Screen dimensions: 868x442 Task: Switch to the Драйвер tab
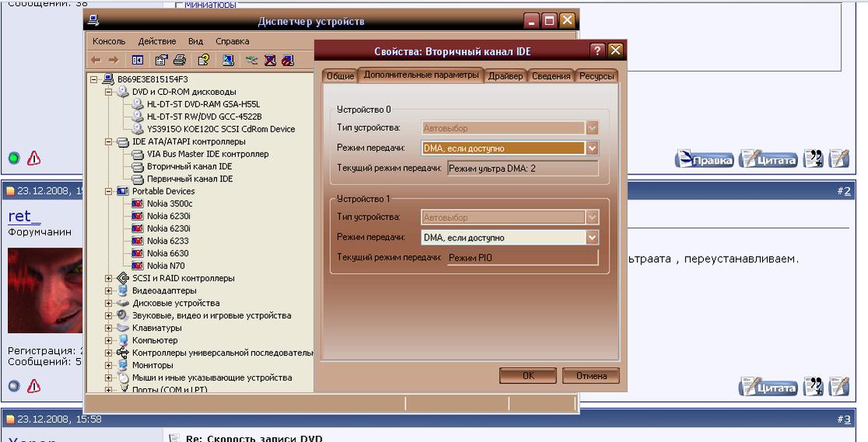click(505, 76)
